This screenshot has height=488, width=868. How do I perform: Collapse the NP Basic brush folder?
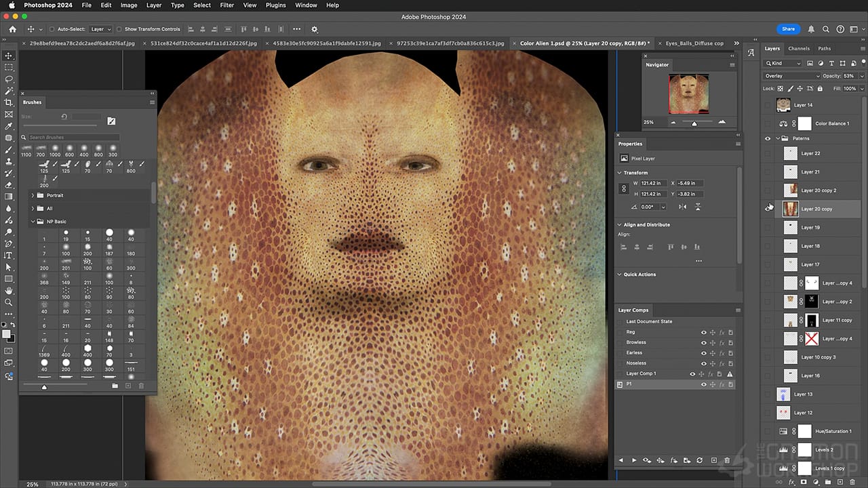point(32,222)
